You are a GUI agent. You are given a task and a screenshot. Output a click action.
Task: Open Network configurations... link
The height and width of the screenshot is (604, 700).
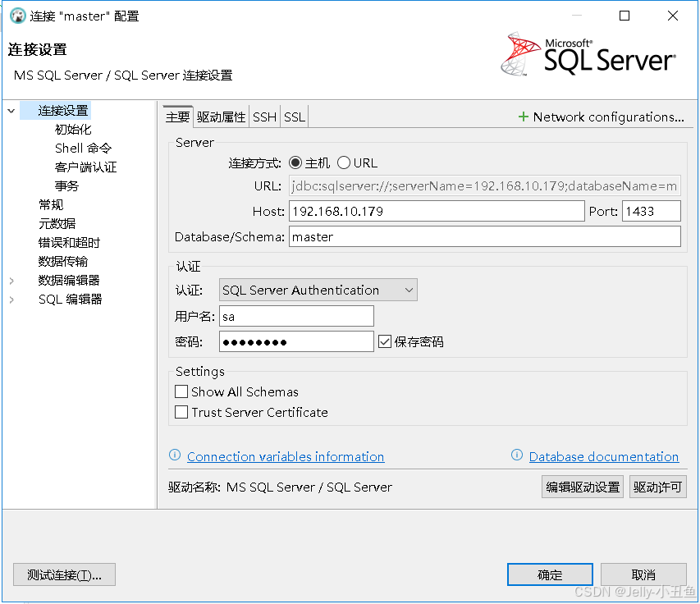[608, 117]
